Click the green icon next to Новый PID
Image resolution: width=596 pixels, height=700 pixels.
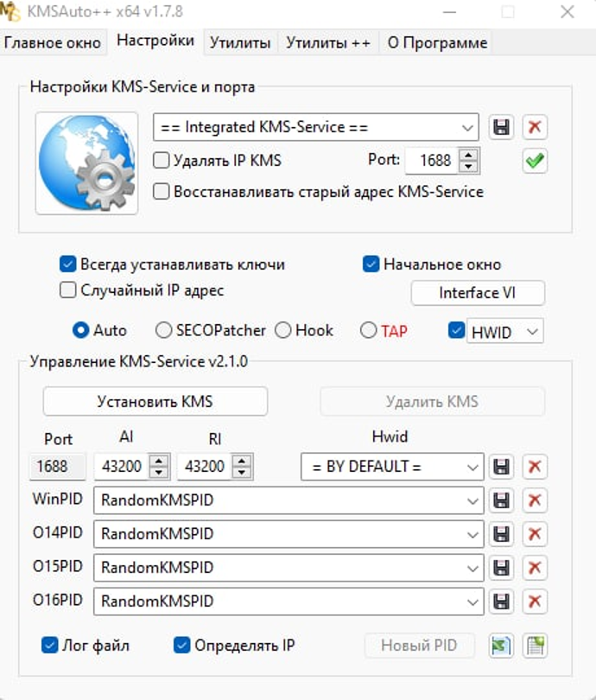coord(502,646)
